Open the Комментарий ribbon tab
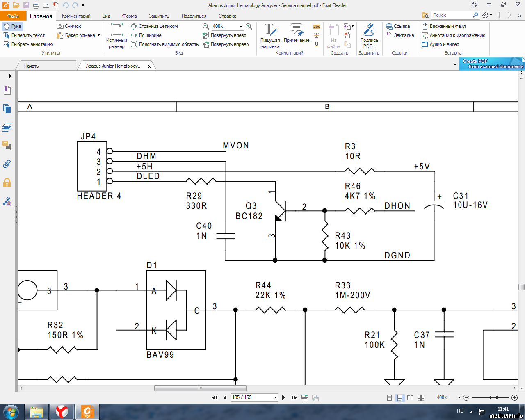525x420 pixels. (76, 16)
